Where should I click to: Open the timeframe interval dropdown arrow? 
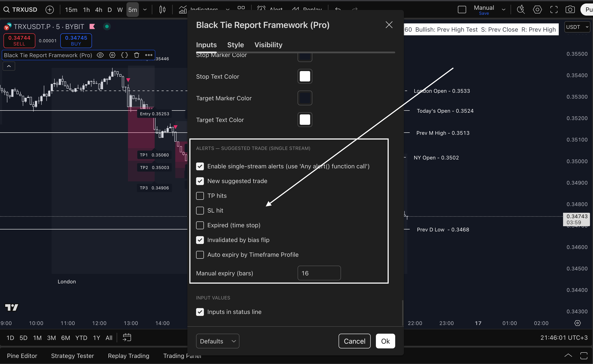tap(145, 10)
